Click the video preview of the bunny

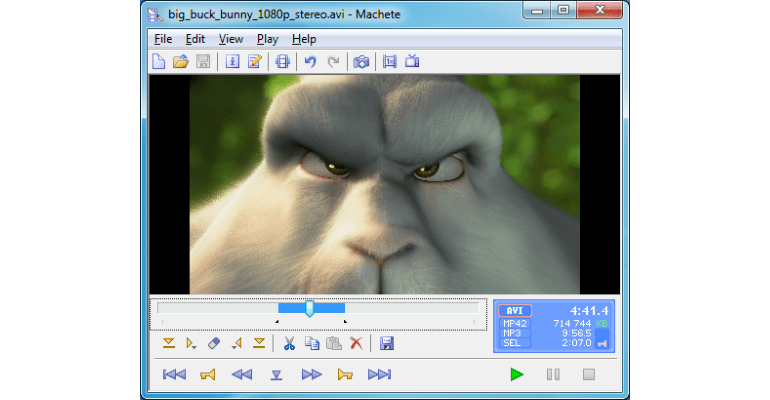coord(385,184)
